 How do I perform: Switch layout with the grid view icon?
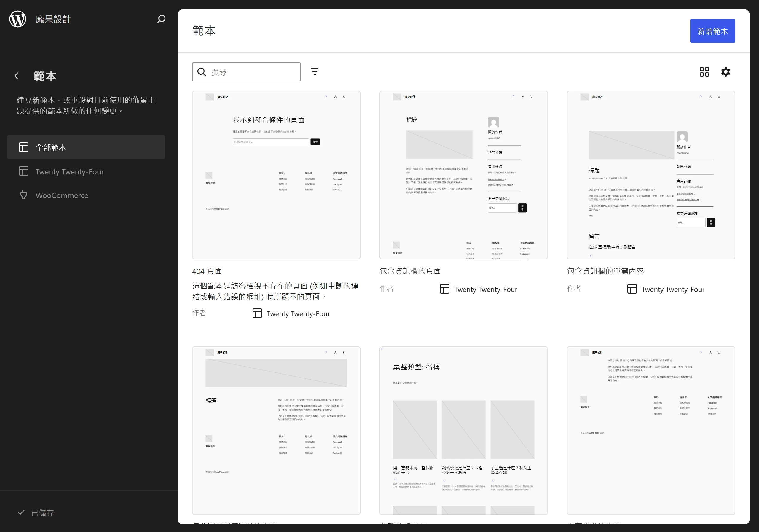click(704, 72)
